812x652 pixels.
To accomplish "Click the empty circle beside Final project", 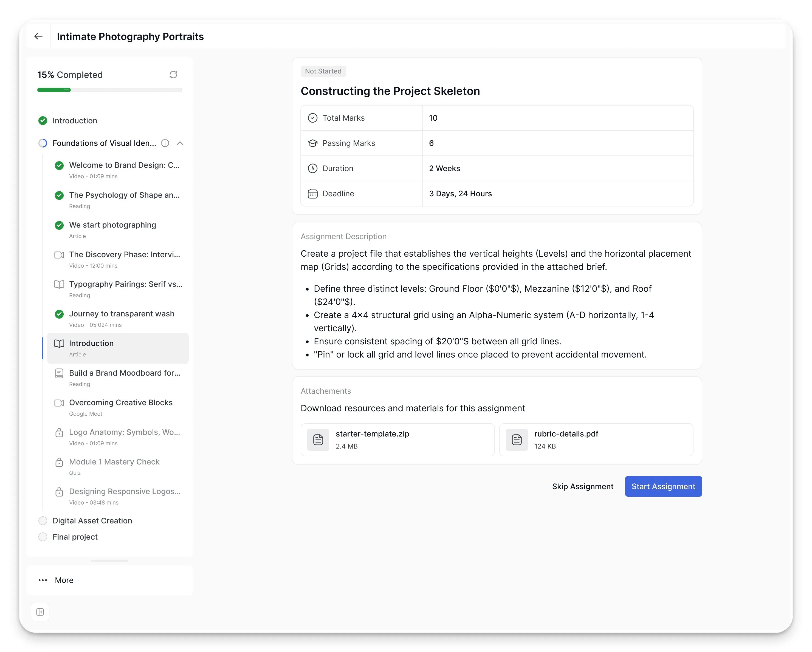I will pos(43,537).
